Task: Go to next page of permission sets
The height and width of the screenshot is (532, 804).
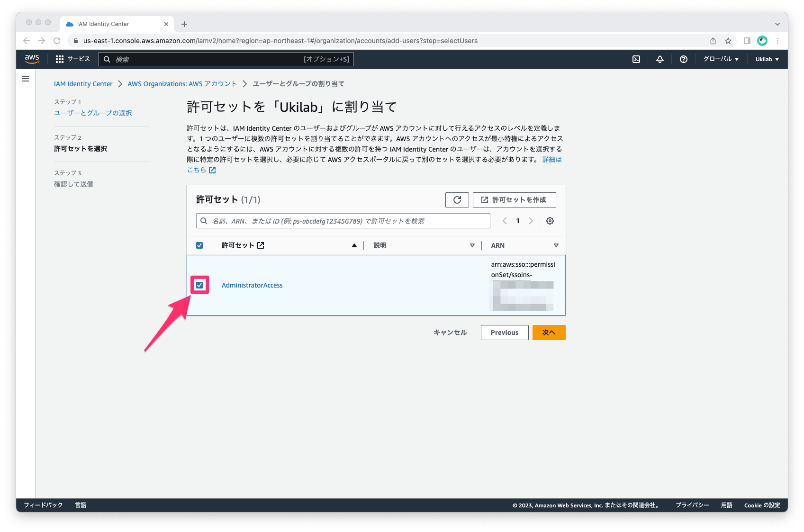Action: pos(531,221)
